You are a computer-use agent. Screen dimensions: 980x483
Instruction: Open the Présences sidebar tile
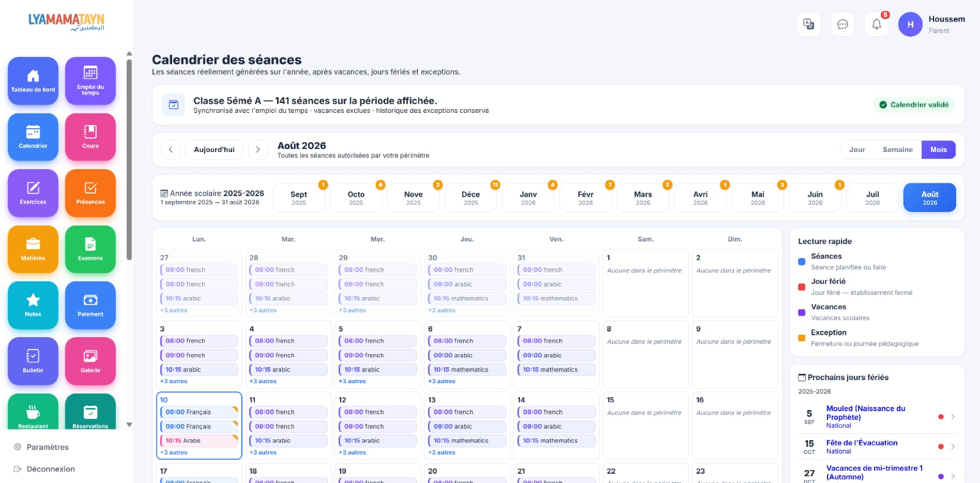(x=91, y=193)
